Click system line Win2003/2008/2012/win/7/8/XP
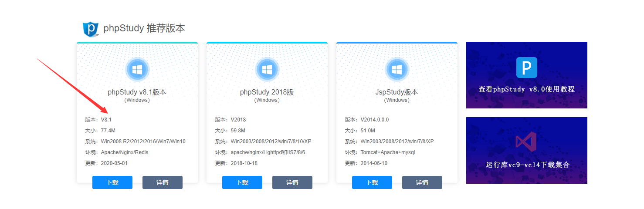644x209 pixels. [x=397, y=142]
